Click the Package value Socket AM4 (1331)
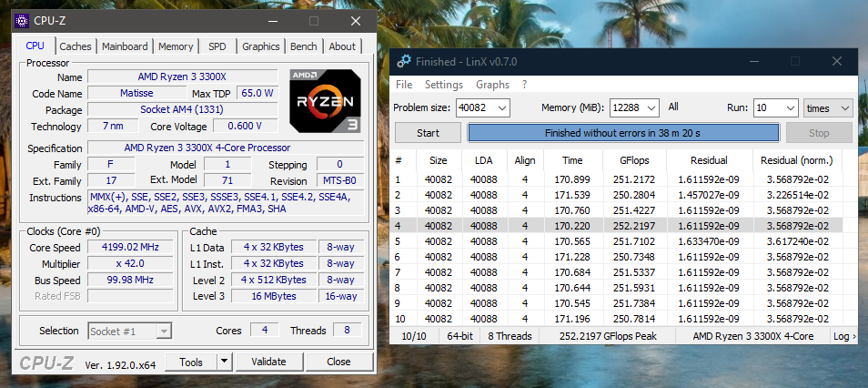Image resolution: width=868 pixels, height=388 pixels. coord(183,109)
